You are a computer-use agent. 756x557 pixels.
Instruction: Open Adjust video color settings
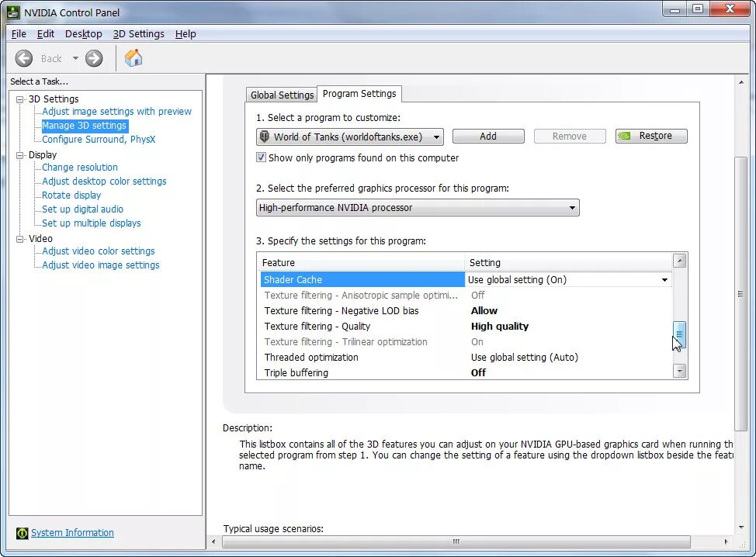pyautogui.click(x=99, y=251)
